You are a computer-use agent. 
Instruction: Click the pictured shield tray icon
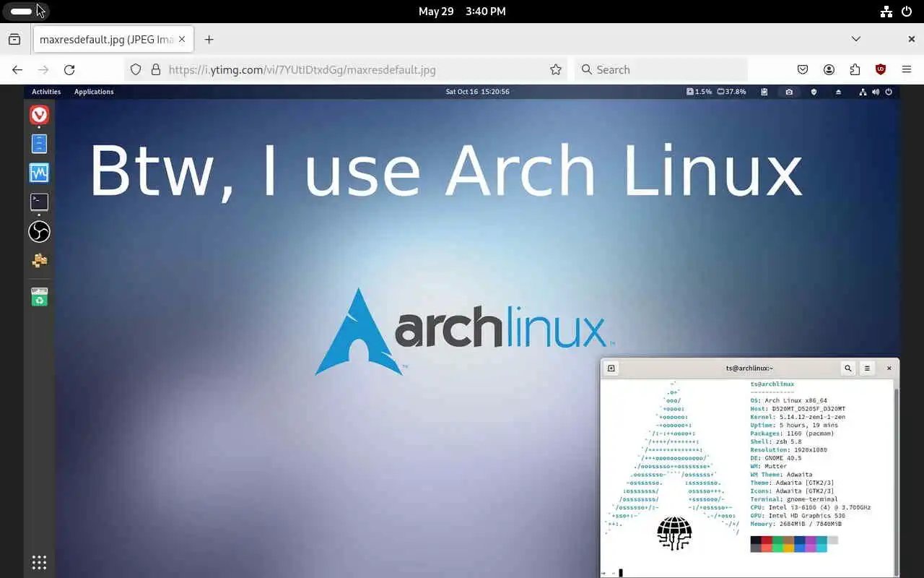click(814, 92)
